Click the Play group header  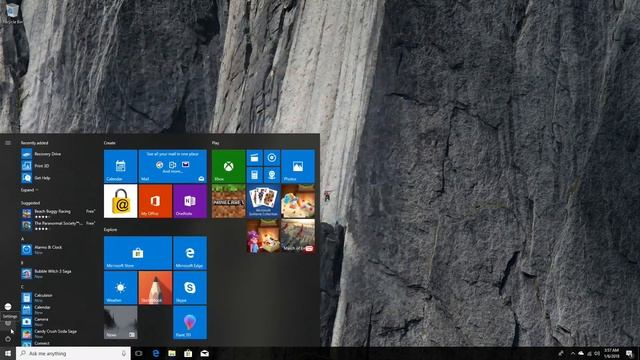tap(216, 143)
